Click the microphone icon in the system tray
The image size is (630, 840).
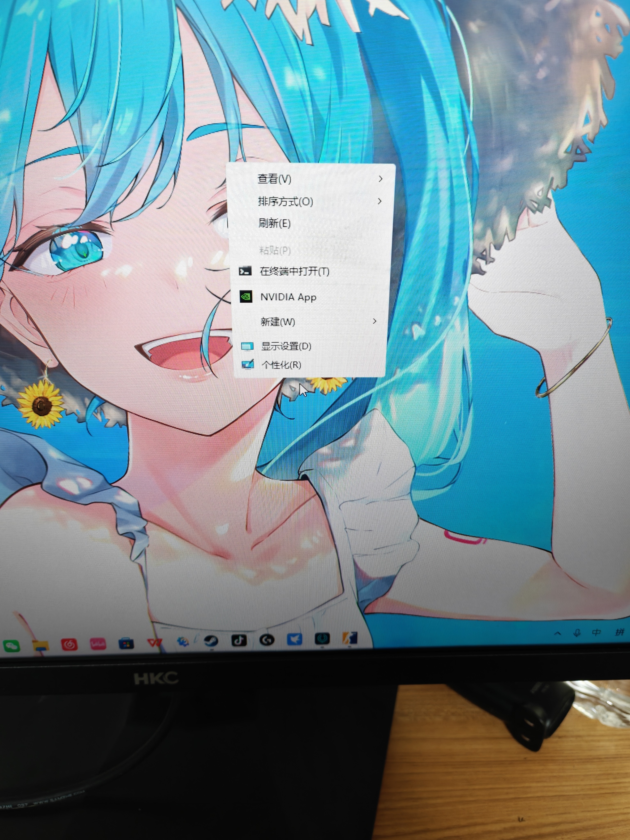[577, 633]
